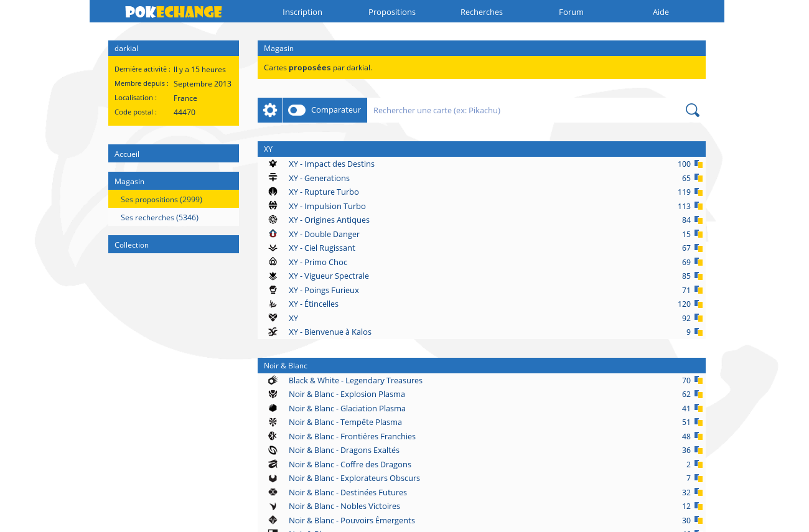Click the XY - Bienvenue à Kalos set symbol
Screen dimensions: 809x532
(273, 332)
